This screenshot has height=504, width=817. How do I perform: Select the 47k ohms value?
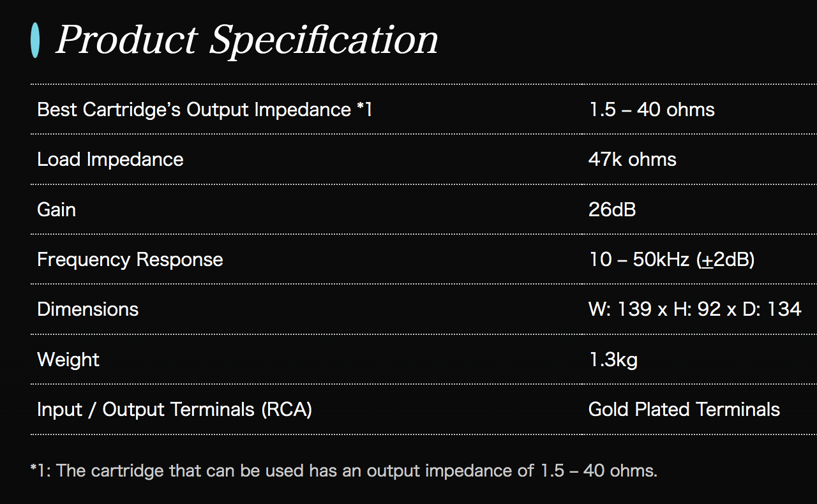pos(632,159)
